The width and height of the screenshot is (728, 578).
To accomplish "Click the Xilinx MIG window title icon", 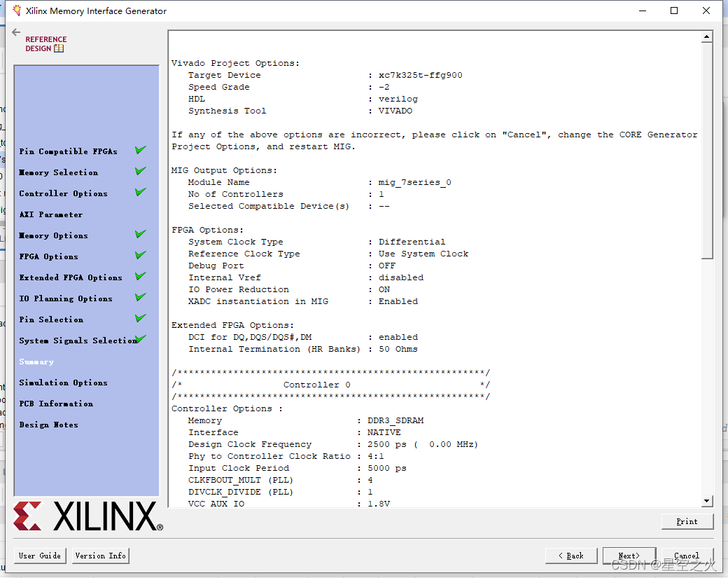I will pyautogui.click(x=17, y=11).
